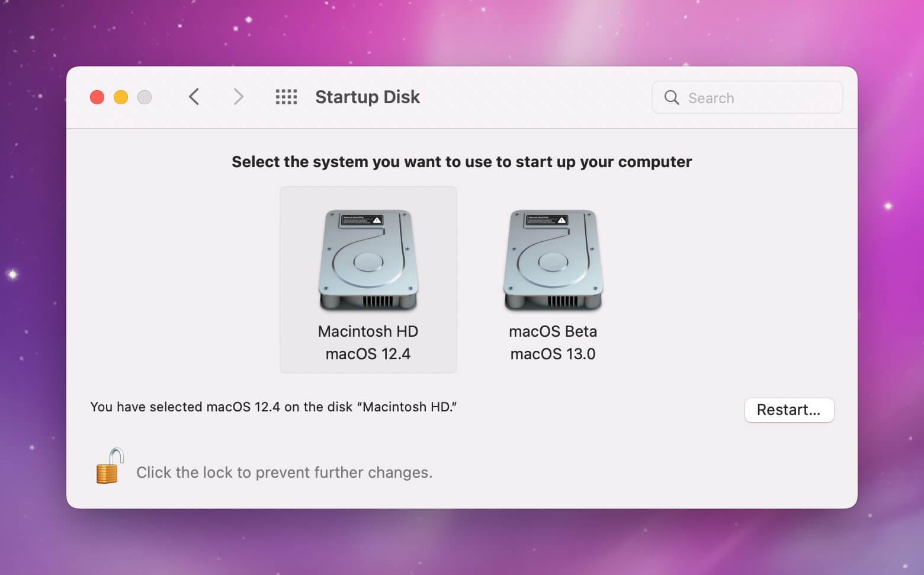This screenshot has height=575, width=924.
Task: Go back to the previous preferences pane
Action: [x=194, y=97]
